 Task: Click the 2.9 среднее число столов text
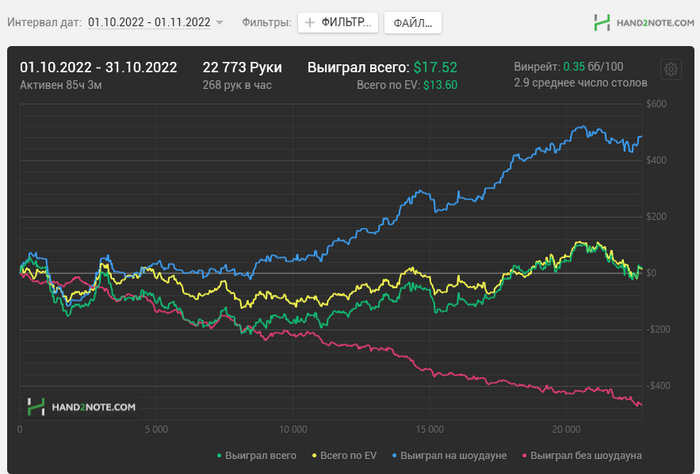tap(580, 83)
